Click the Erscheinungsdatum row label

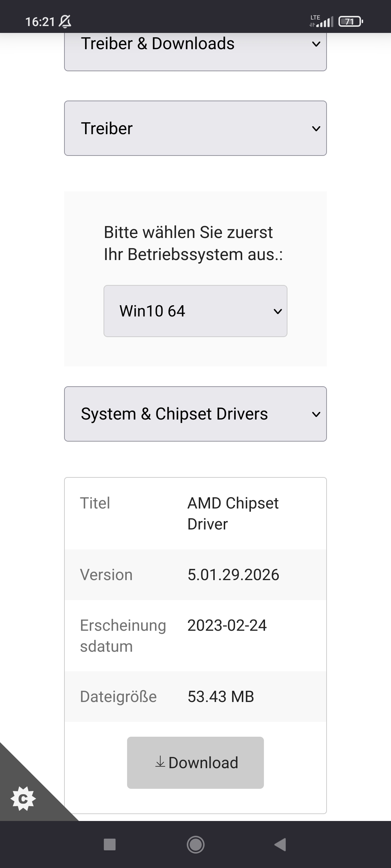(123, 636)
